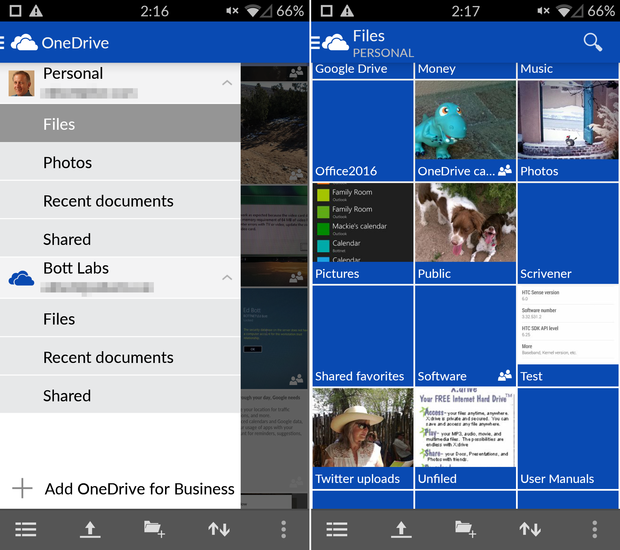Open the Photos folder tile
The height and width of the screenshot is (550, 620).
[x=568, y=131]
